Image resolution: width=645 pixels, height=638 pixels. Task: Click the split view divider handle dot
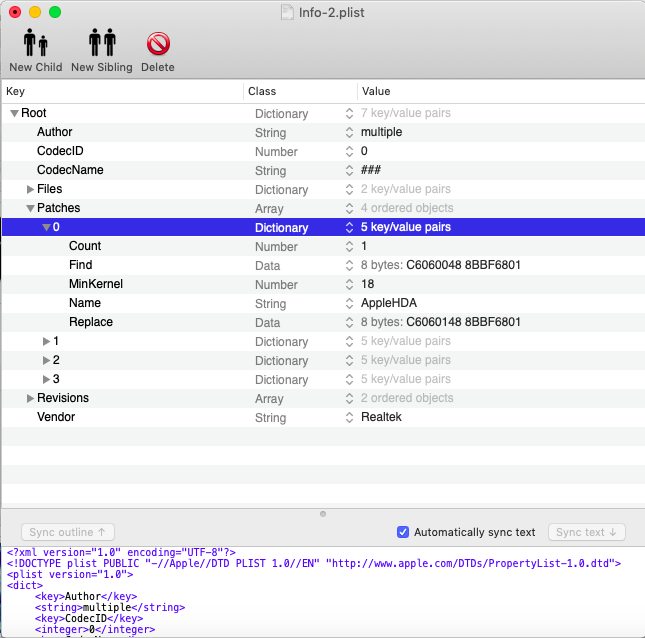point(323,514)
